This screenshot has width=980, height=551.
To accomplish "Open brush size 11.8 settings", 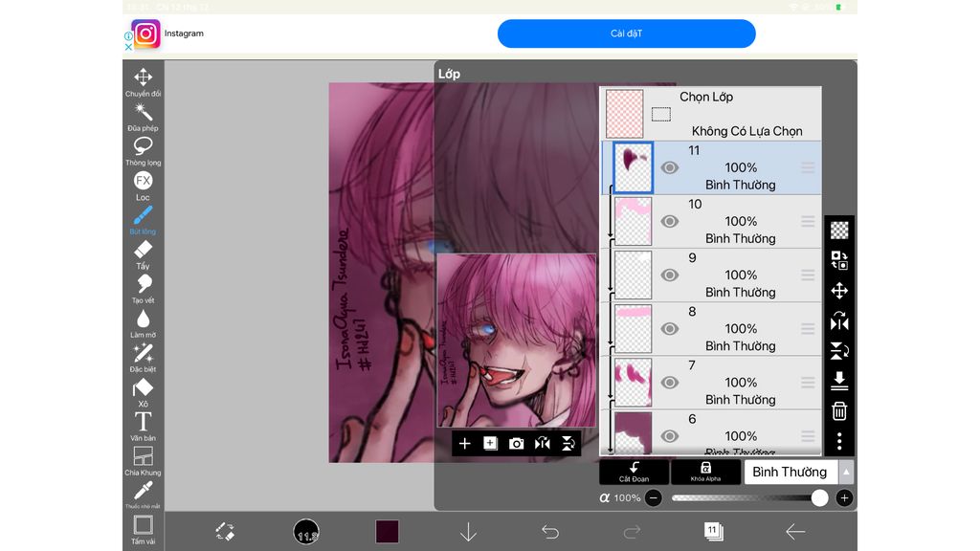I will 306,532.
